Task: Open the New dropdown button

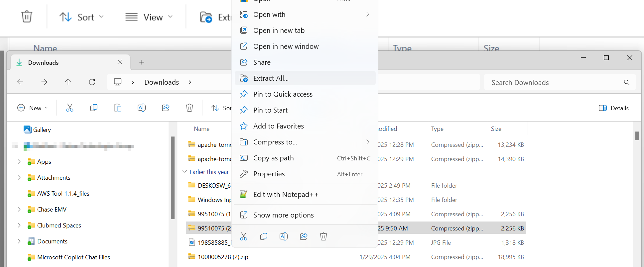Action: tap(33, 108)
